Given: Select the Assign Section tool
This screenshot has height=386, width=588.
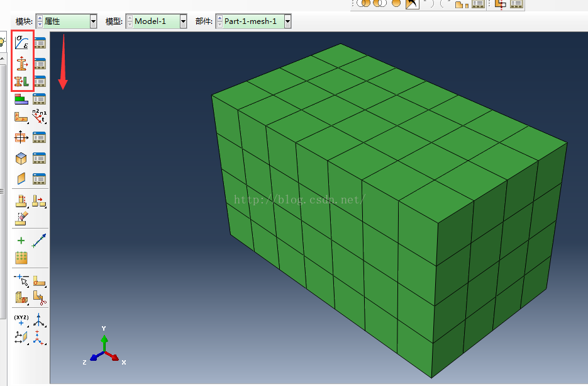Looking at the screenshot, I should (22, 81).
